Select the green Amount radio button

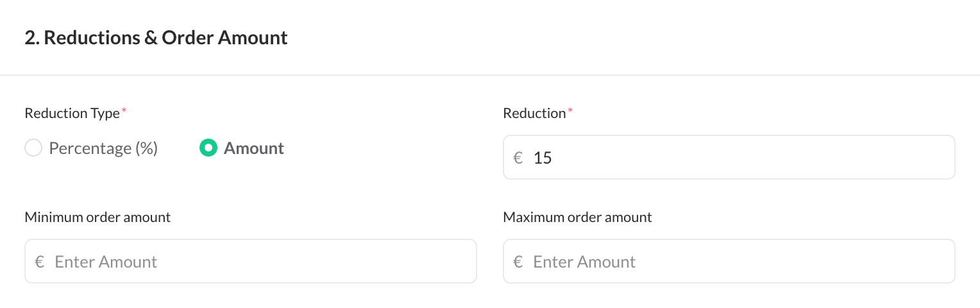(208, 148)
